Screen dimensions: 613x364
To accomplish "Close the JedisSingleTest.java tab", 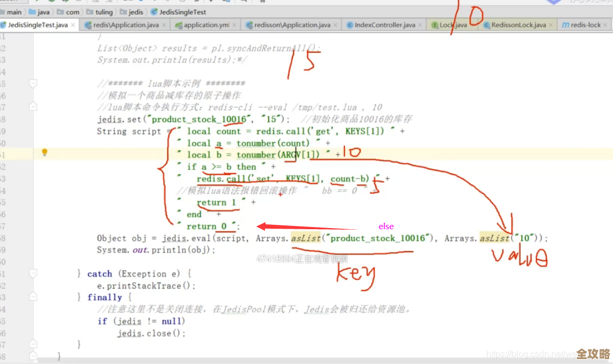I will point(73,25).
